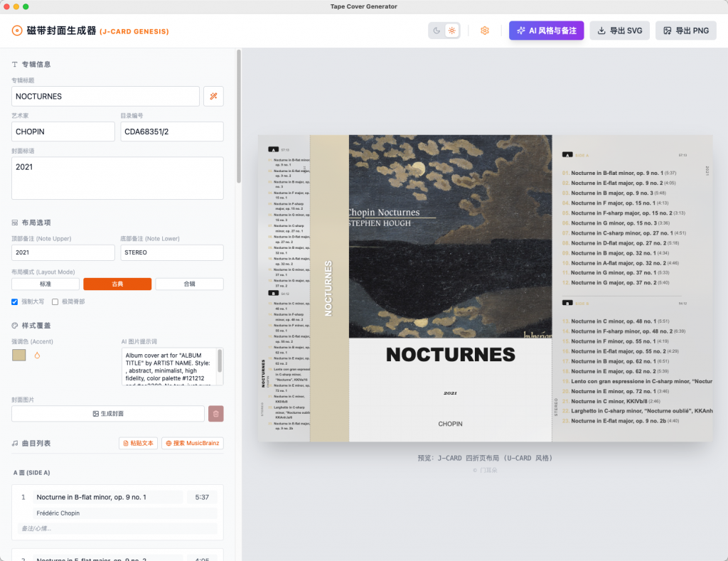
Task: Click the droplet icon next to accent color
Action: 37,355
